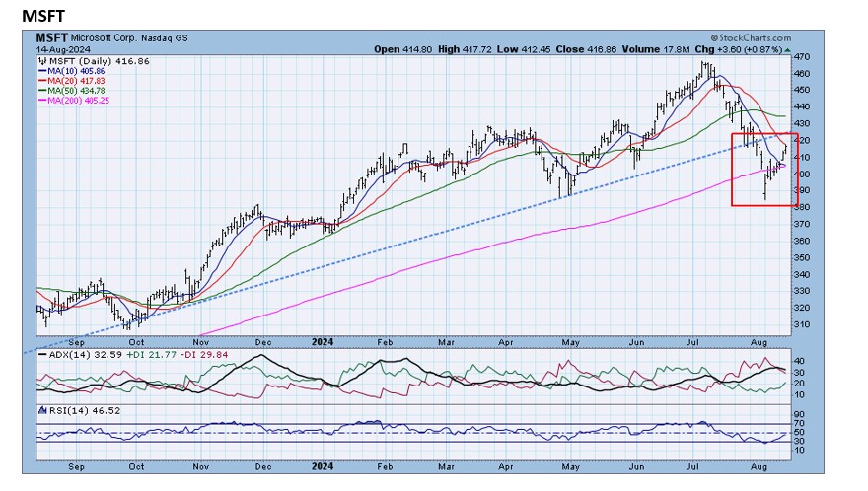Click the green up-arrow beside Chg value
This screenshot has height=491, width=868.
pos(787,50)
